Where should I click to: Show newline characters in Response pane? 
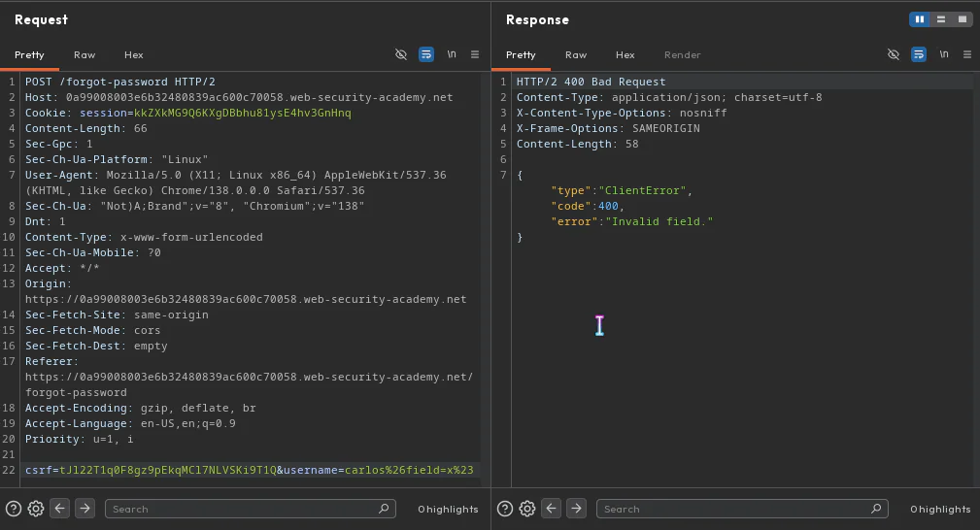[944, 54]
